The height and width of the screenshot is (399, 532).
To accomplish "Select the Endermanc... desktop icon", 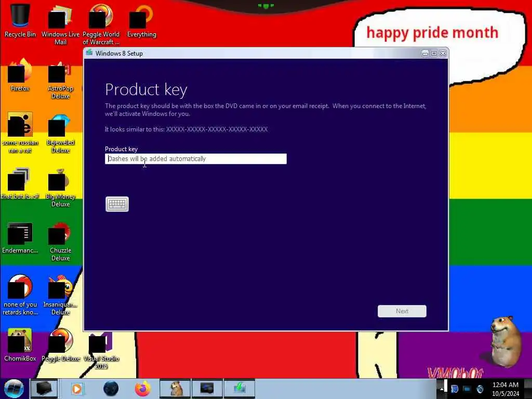I will point(20,237).
